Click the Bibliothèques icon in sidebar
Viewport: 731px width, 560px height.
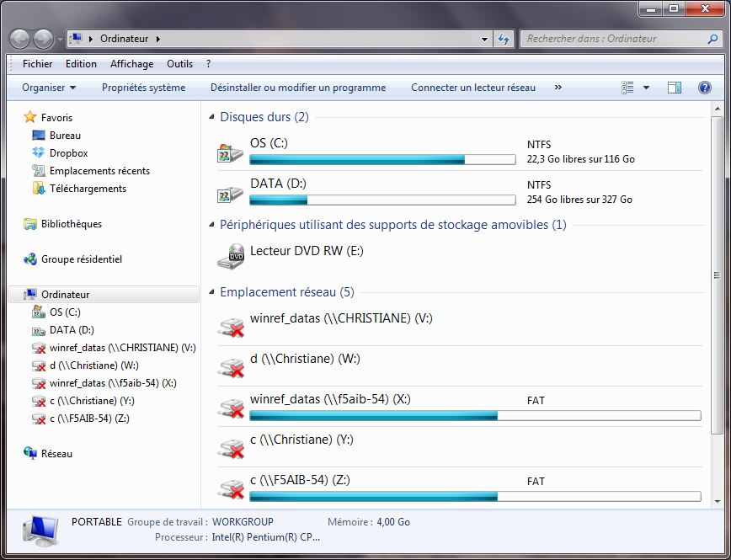coord(29,224)
